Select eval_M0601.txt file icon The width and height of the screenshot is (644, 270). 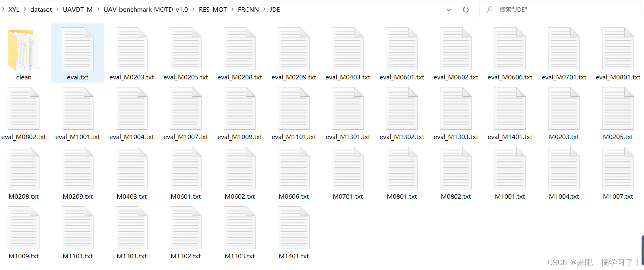pyautogui.click(x=402, y=49)
